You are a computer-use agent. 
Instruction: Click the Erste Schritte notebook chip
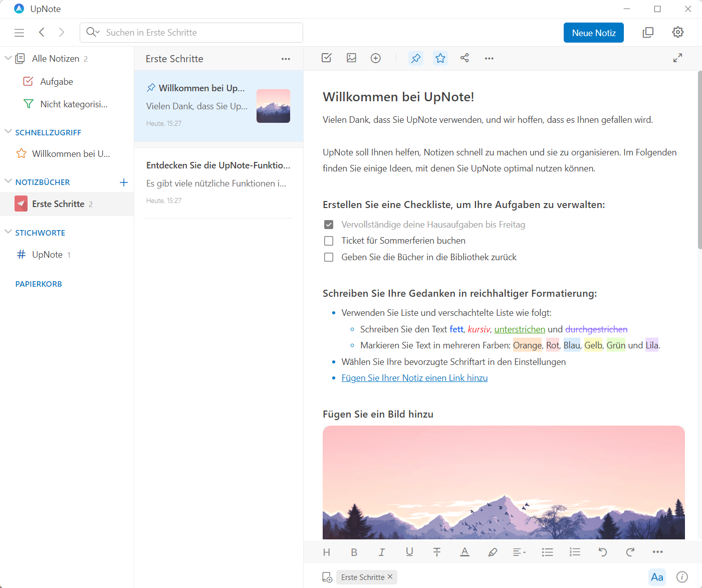(363, 577)
